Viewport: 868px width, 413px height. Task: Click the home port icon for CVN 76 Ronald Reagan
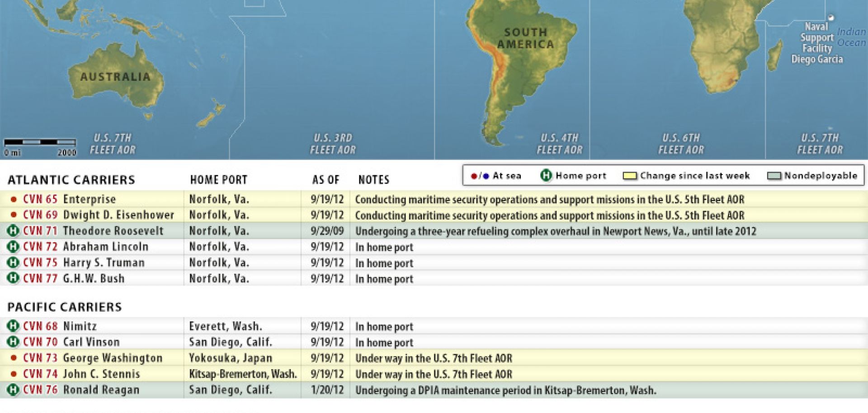pos(14,390)
